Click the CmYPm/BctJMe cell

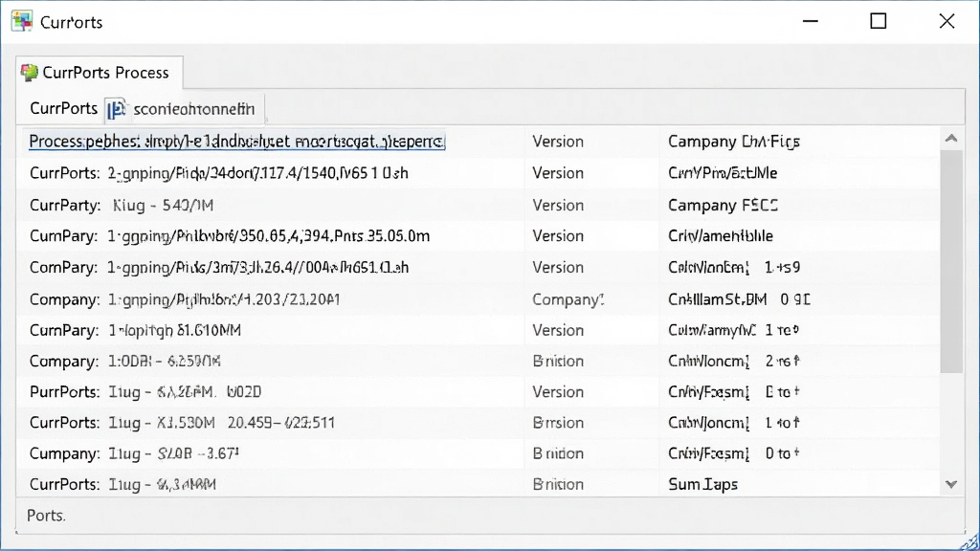click(723, 173)
